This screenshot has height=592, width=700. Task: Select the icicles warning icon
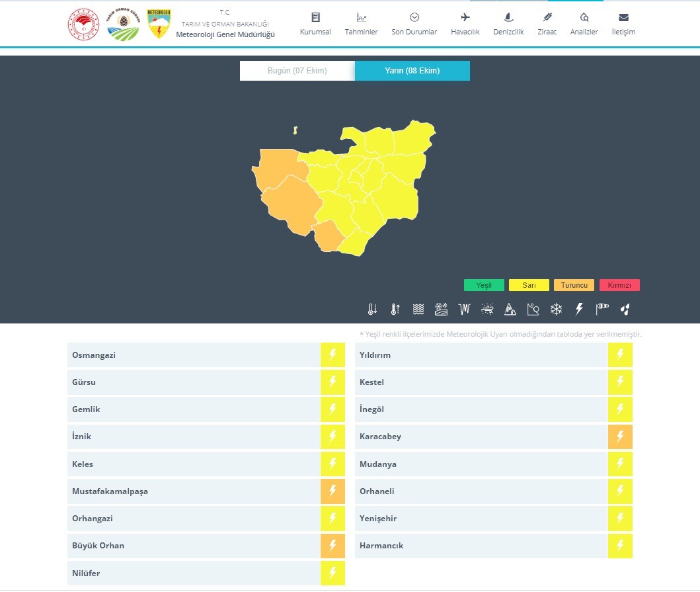[x=463, y=309]
